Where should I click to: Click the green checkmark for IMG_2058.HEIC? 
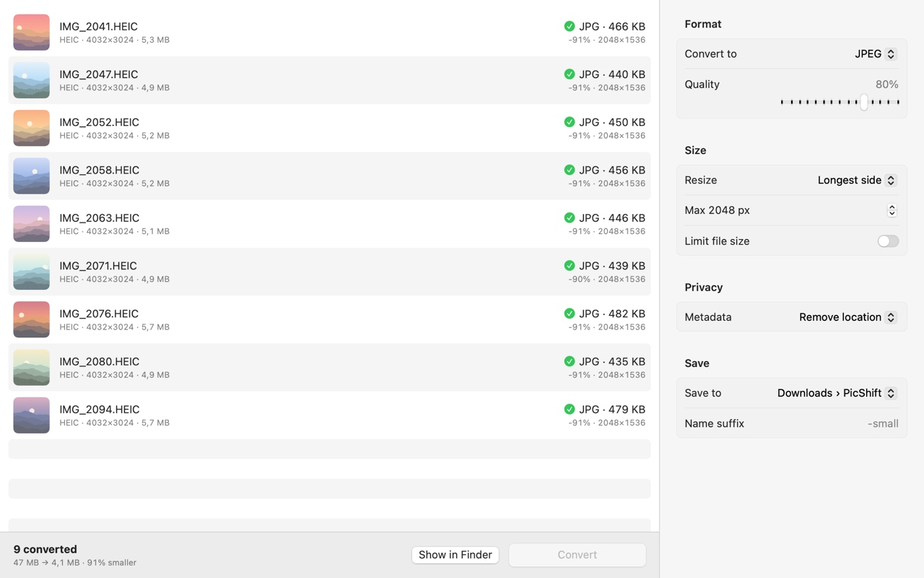(x=570, y=170)
